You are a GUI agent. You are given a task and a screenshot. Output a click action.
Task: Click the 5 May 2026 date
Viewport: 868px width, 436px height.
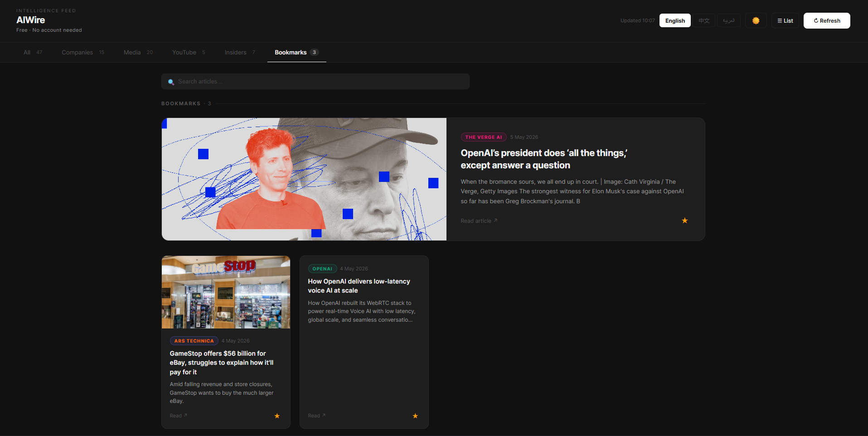524,137
